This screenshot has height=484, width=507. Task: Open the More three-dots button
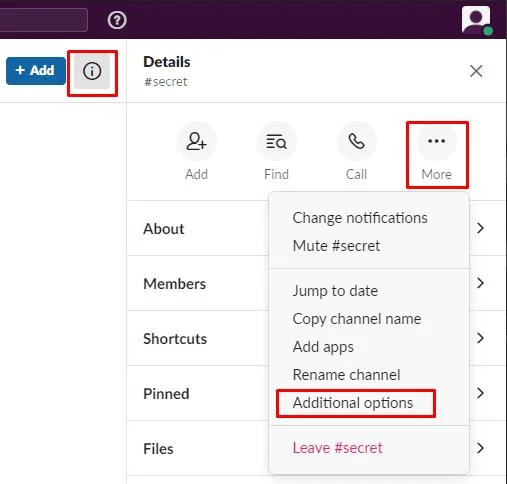(436, 141)
